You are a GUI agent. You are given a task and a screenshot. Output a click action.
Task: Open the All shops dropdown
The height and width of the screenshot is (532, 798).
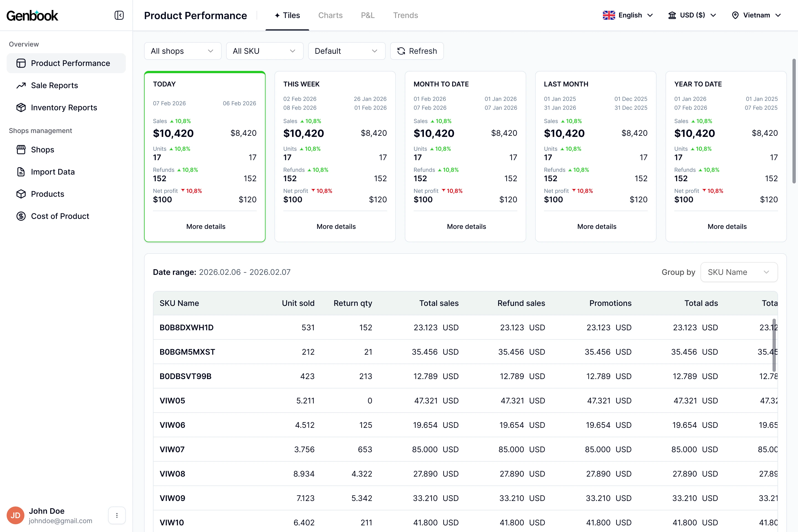pos(183,51)
